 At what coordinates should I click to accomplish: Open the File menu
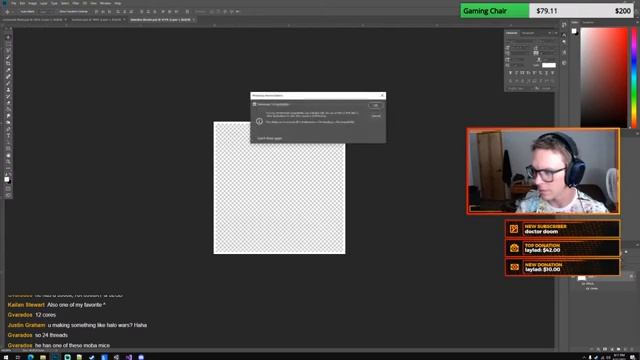(13, 3)
